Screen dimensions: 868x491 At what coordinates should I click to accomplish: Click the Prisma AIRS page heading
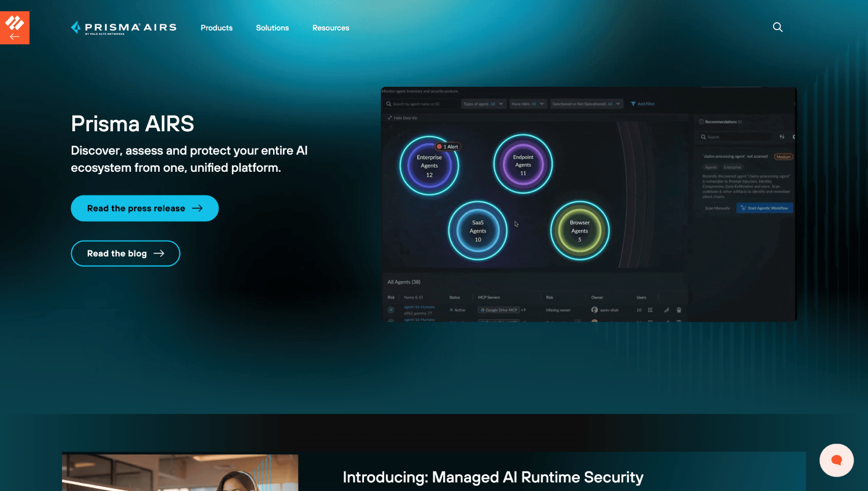[x=133, y=124]
